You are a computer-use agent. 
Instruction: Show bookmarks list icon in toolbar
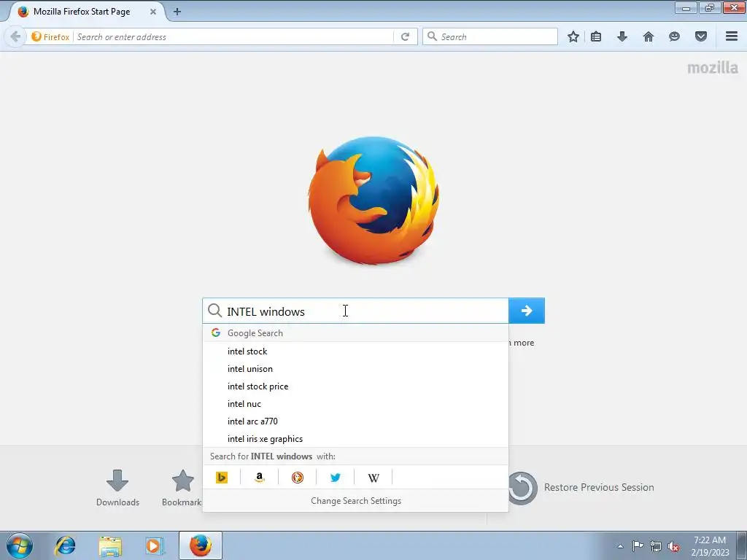[596, 36]
